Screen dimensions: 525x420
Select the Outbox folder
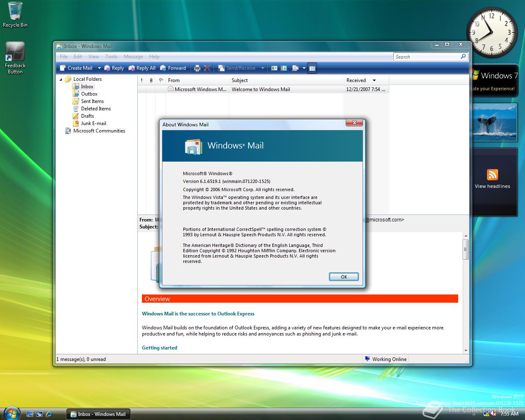pos(89,94)
